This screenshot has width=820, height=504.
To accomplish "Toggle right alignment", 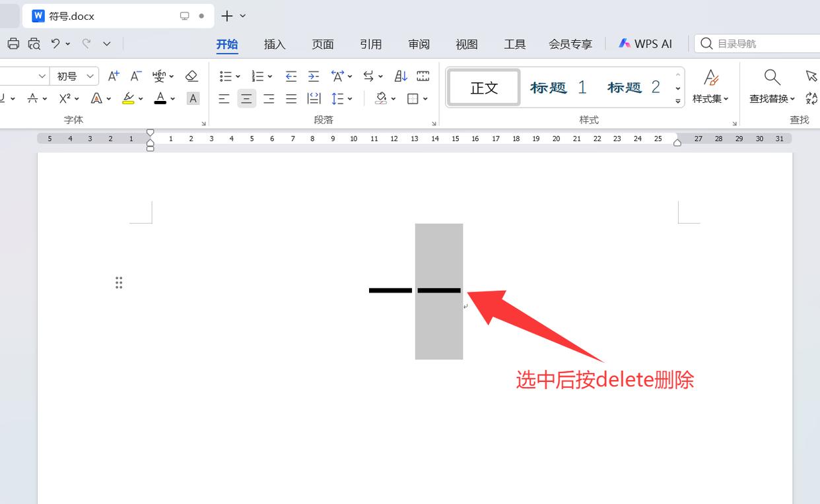I will pos(269,99).
